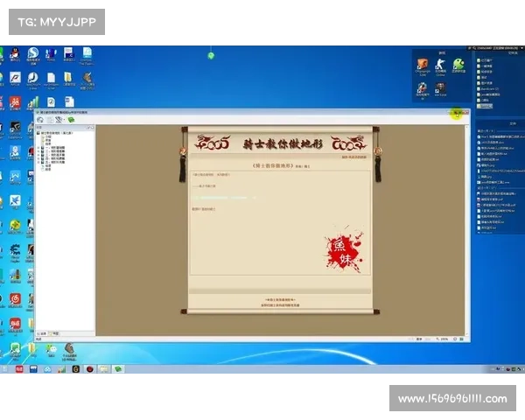Click the footer text at the scroll bottom

[x=280, y=303]
